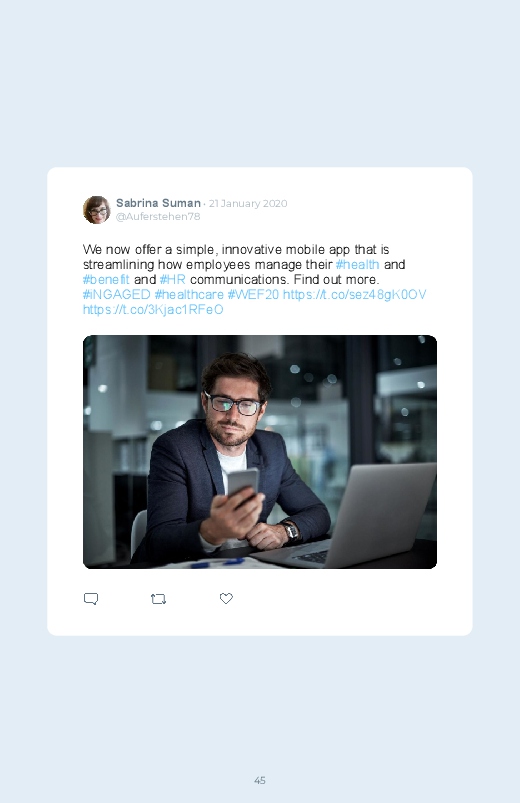Click the tweet body text
520x803 pixels.
click(255, 279)
